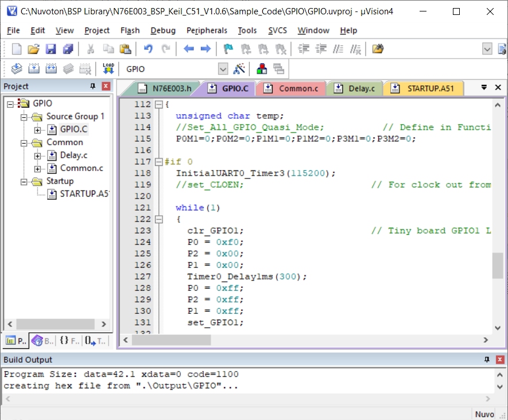This screenshot has width=508, height=420.
Task: Click the Manage Project Items colored blocks icon
Action: click(262, 69)
